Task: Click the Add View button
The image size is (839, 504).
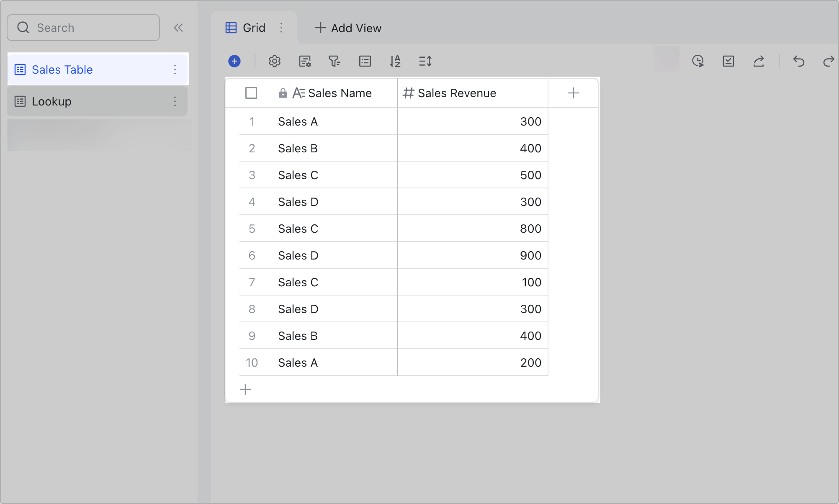Action: tap(348, 28)
